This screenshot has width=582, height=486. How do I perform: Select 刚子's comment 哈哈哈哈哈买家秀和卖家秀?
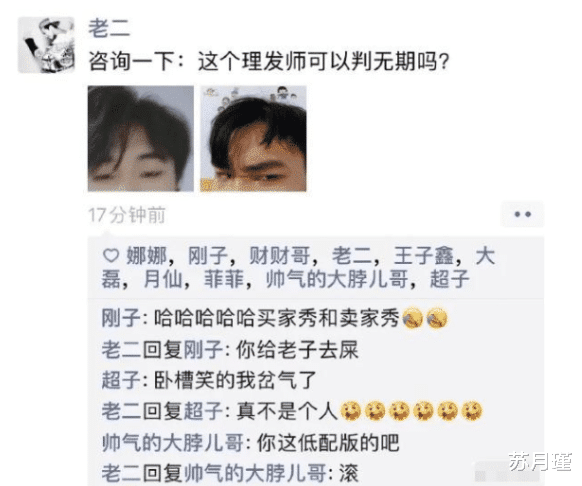click(276, 318)
